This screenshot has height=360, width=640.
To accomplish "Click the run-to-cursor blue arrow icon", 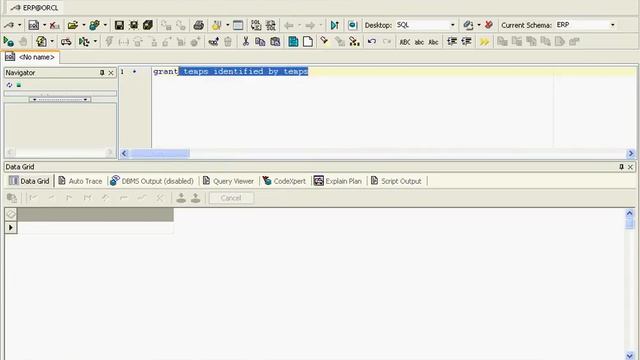I will (x=335, y=25).
